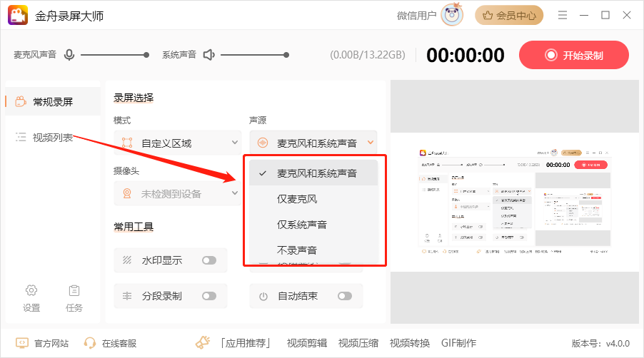Click the 金舟录屏大师 app logo
This screenshot has width=644, height=358.
18,15
